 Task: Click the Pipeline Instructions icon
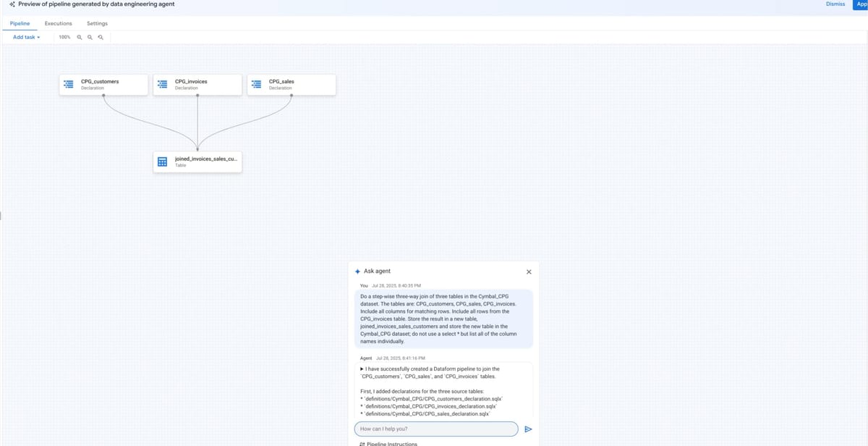tap(362, 444)
